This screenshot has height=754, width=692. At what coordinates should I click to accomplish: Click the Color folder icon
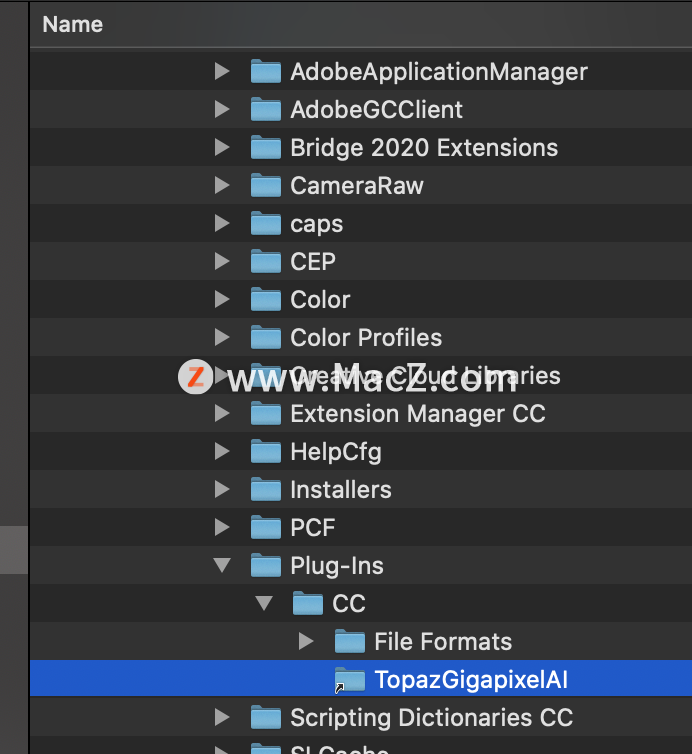click(x=266, y=299)
